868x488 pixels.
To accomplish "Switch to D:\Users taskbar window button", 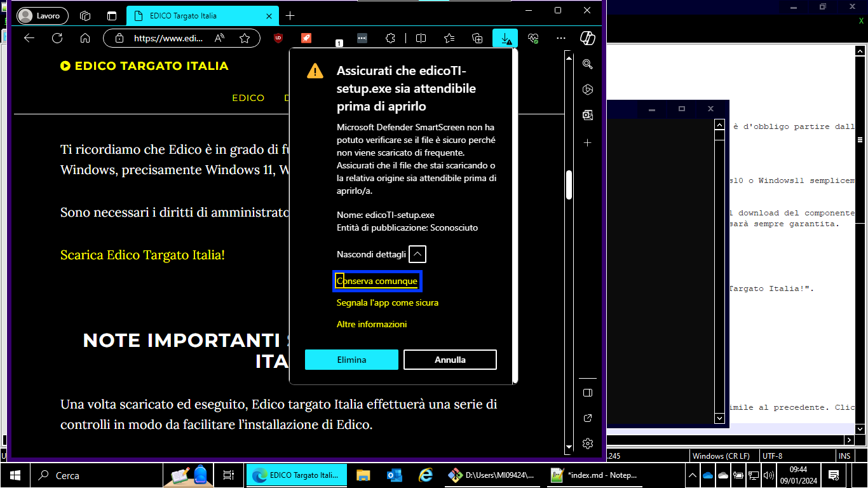I will (492, 475).
